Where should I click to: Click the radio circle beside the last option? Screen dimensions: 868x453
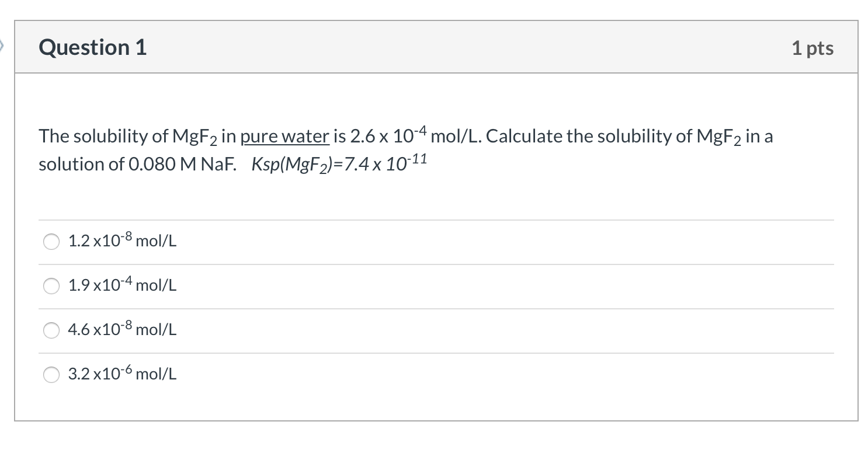(x=51, y=375)
